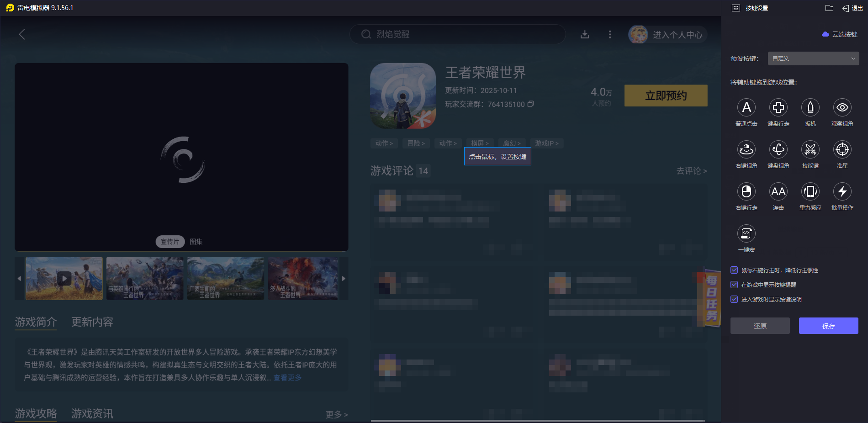
Task: Toggle 鼠标右键行走时，降低行走惯性 checkbox
Action: (734, 270)
